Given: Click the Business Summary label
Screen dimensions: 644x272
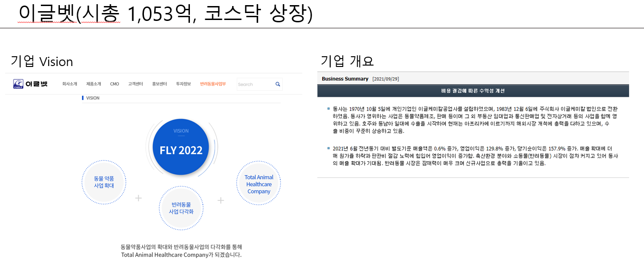Looking at the screenshot, I should coord(345,79).
